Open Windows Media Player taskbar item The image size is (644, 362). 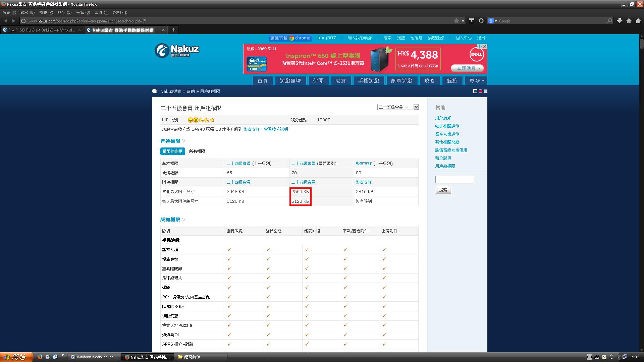(x=94, y=357)
